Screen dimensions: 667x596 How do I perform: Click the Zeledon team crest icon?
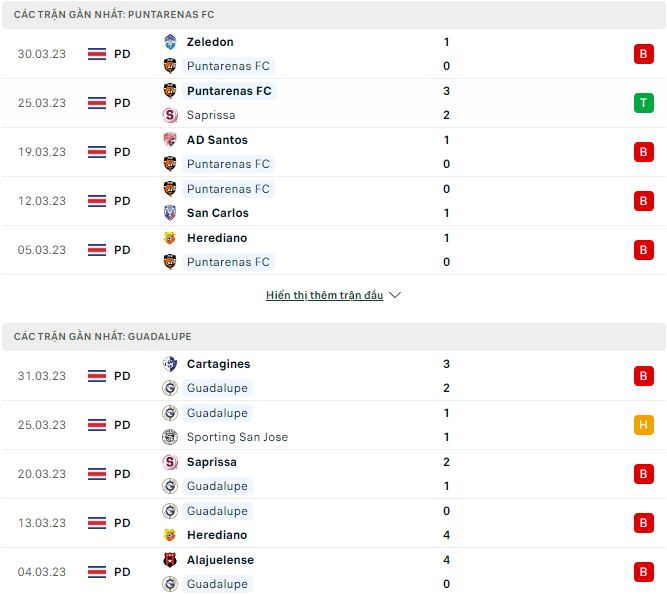(x=170, y=42)
